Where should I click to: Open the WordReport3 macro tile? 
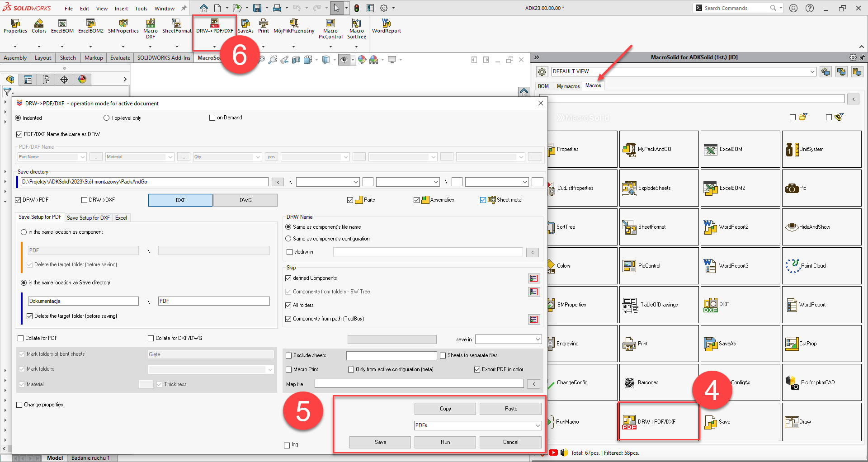[740, 266]
